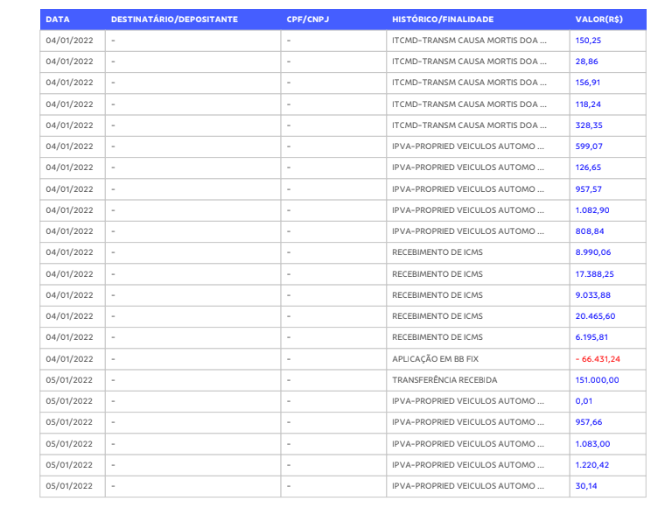Select the value 1.082,90
Screen dimensions: 670x506
tap(592, 210)
